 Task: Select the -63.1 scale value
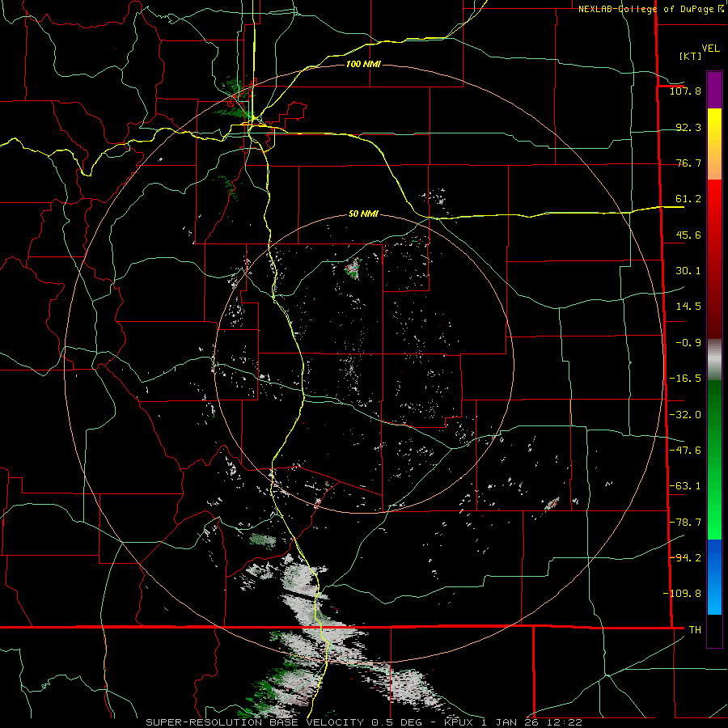(x=685, y=486)
